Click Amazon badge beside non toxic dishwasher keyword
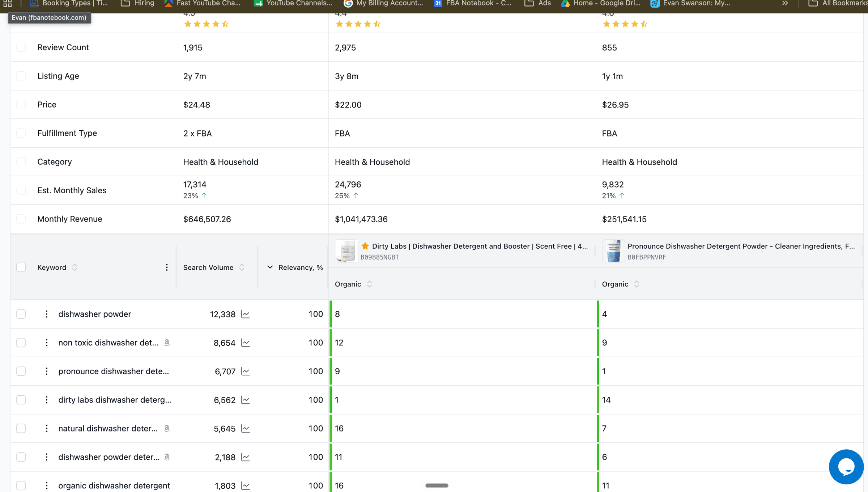 point(167,342)
